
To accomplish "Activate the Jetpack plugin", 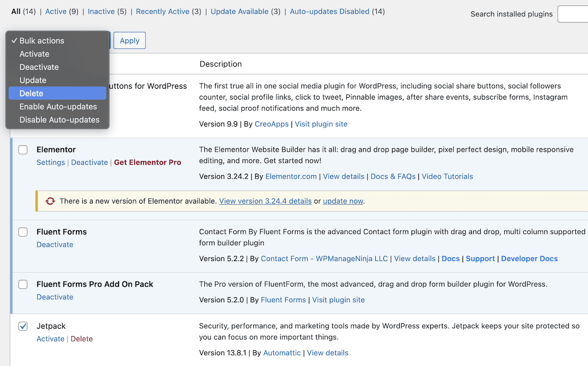I will click(50, 339).
